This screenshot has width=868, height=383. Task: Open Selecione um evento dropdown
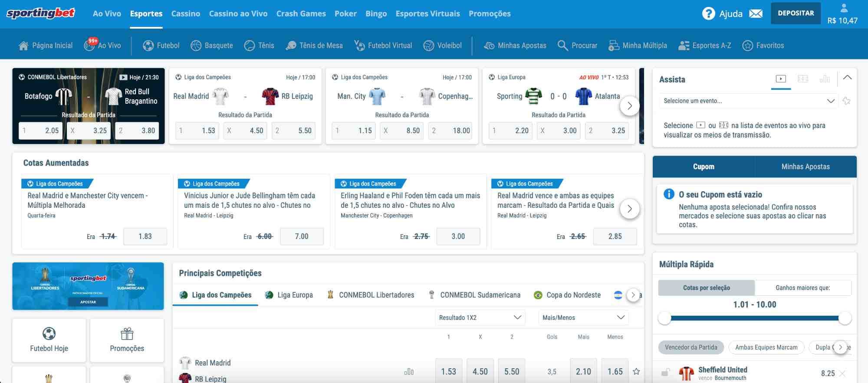pos(749,101)
